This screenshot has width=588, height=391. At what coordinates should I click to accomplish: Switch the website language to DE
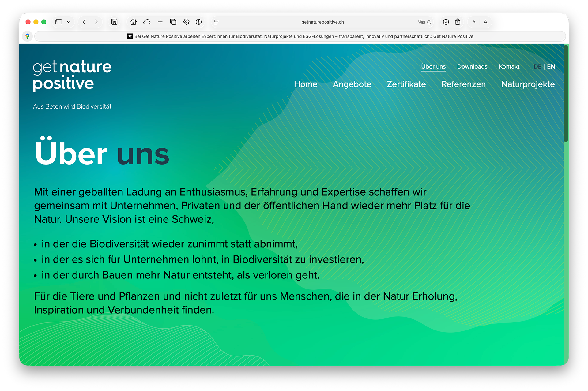point(537,66)
